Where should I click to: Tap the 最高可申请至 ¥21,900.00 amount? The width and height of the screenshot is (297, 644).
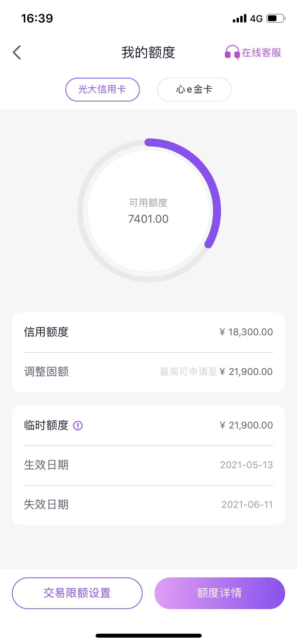(x=216, y=372)
